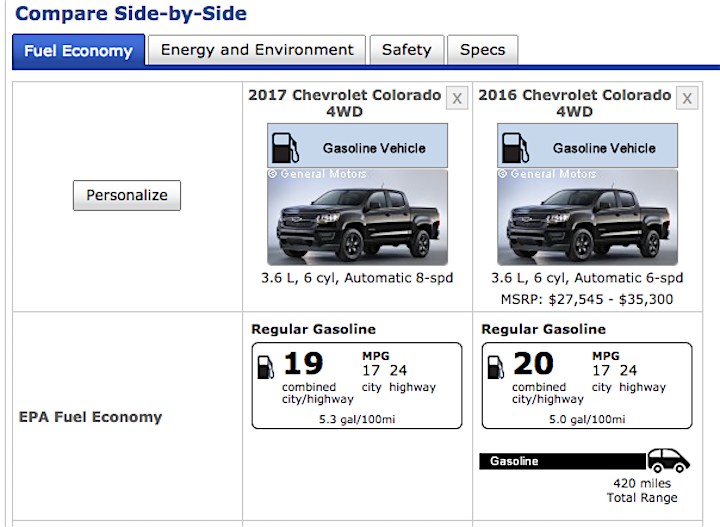This screenshot has width=720, height=527.
Task: Remove 2016 Chevrolet Colorado from comparison
Action: point(687,98)
